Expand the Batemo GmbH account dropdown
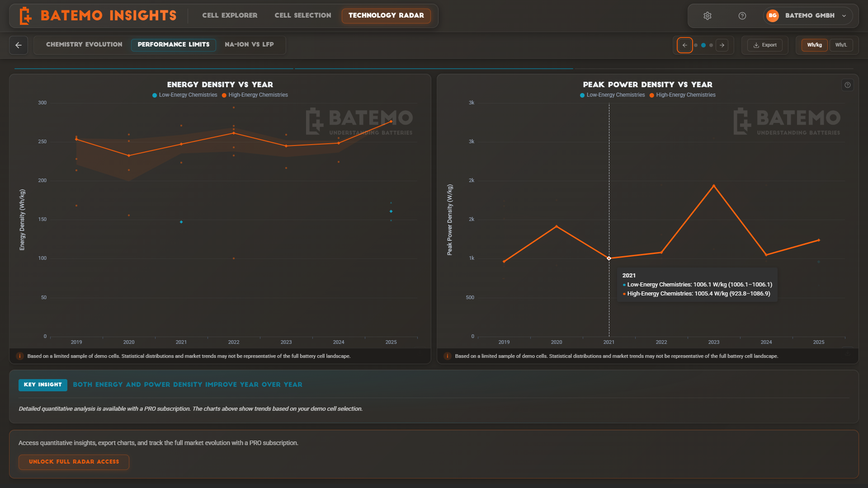868x488 pixels. click(844, 16)
